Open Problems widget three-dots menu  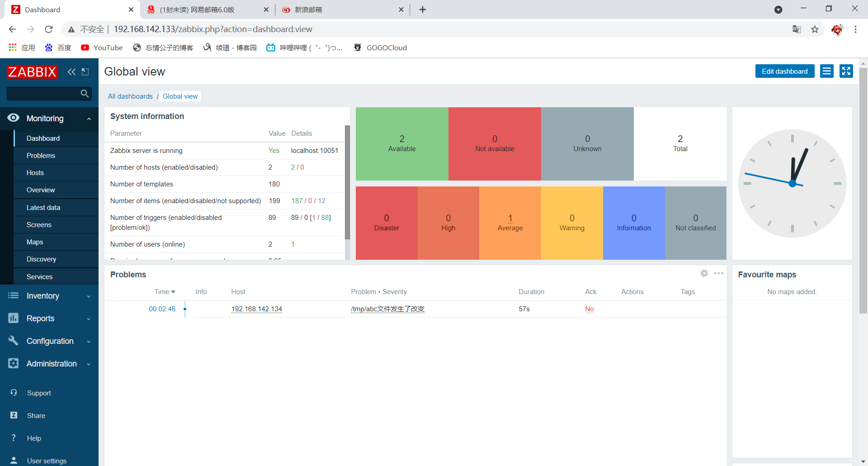coord(719,273)
